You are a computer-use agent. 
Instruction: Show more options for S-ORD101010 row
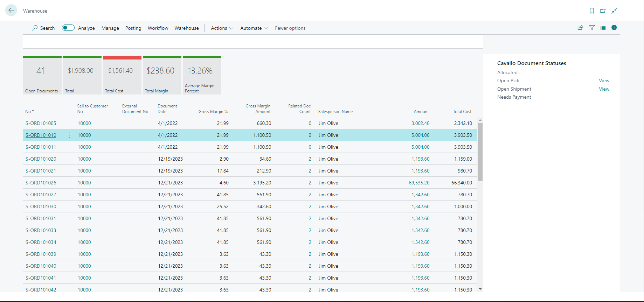70,135
